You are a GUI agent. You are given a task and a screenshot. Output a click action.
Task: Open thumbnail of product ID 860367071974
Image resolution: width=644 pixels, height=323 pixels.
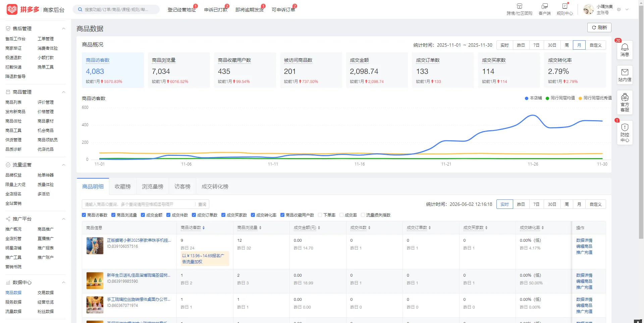click(95, 305)
